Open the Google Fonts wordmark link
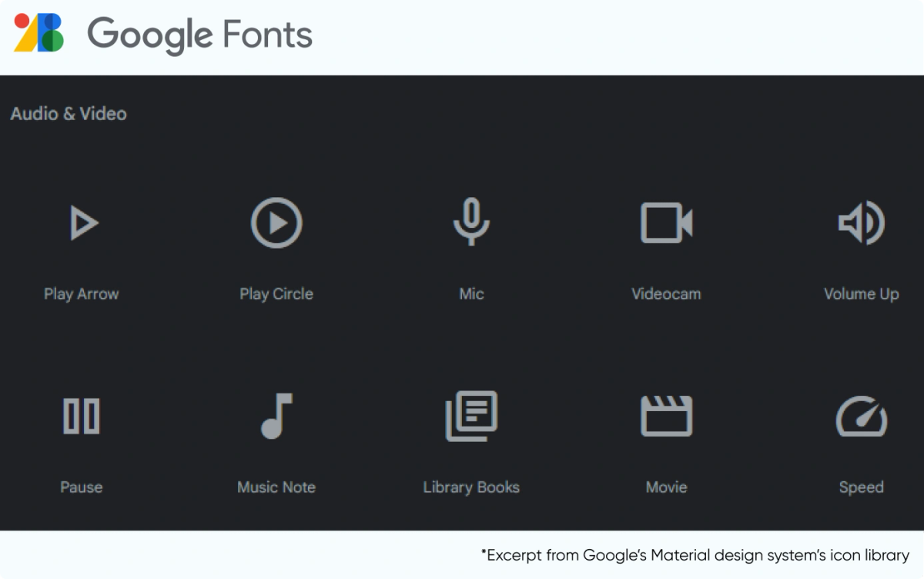Image resolution: width=924 pixels, height=579 pixels. pos(200,35)
